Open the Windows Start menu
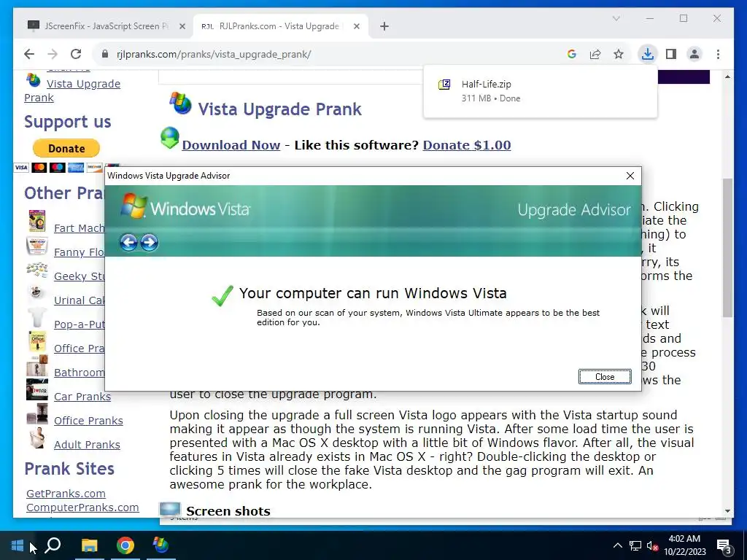This screenshot has height=560, width=747. point(18,545)
